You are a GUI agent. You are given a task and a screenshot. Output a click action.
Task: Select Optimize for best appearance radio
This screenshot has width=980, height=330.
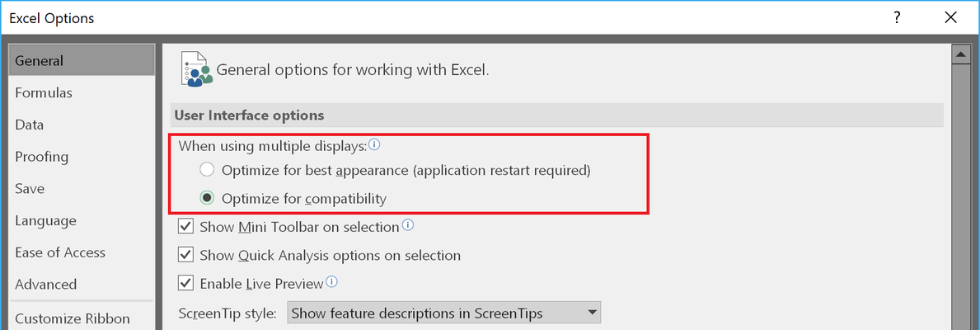tap(207, 169)
